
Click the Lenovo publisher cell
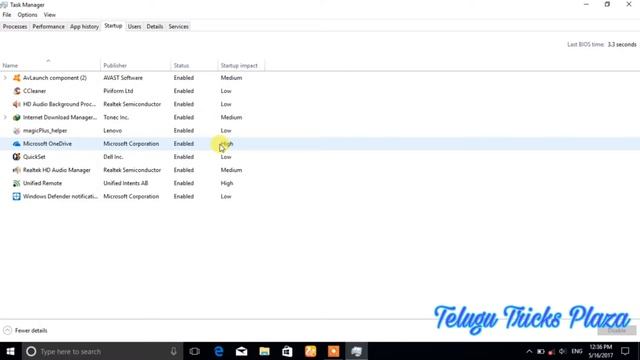[112, 131]
